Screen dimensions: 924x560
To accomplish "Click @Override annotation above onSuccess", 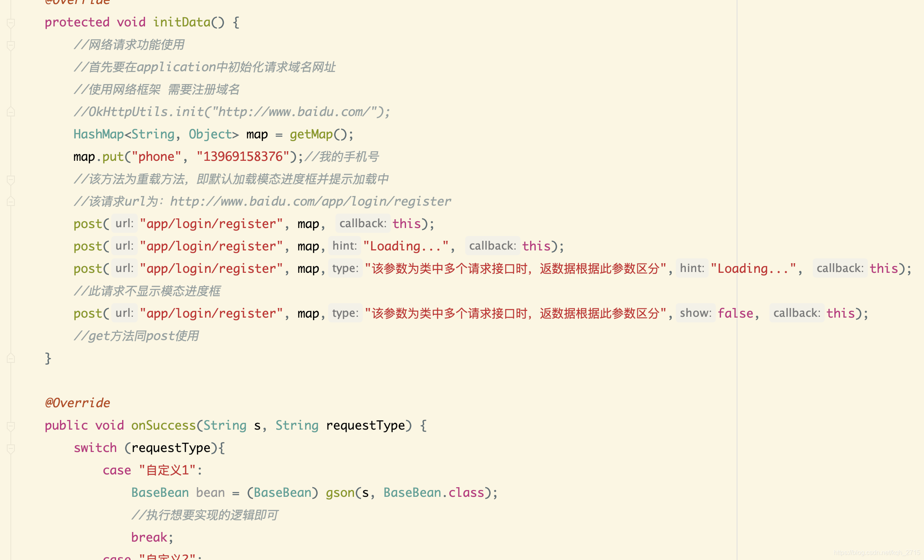I will click(x=77, y=403).
